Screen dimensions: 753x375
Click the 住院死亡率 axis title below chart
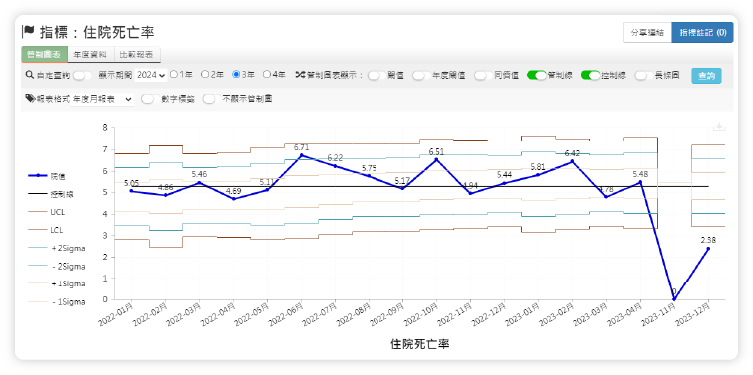(x=420, y=344)
